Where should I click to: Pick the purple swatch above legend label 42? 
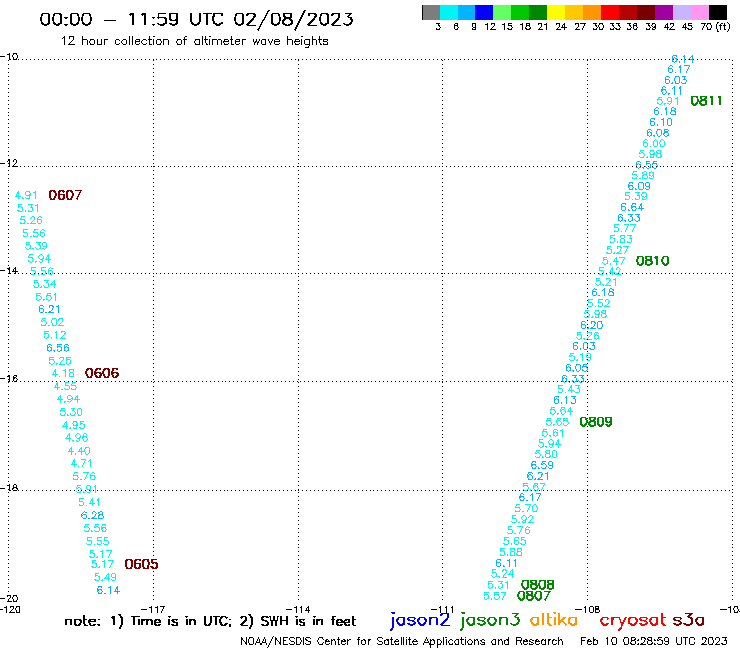664,12
